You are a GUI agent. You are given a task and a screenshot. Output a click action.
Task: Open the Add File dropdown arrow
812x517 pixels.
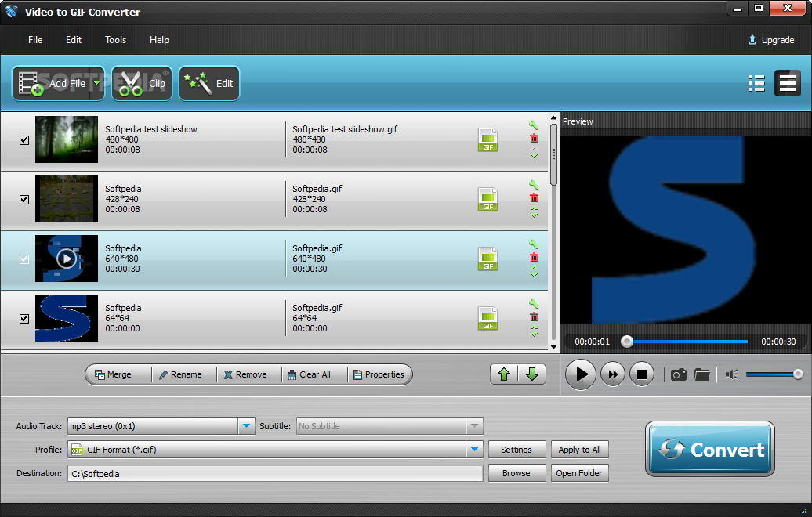click(97, 83)
